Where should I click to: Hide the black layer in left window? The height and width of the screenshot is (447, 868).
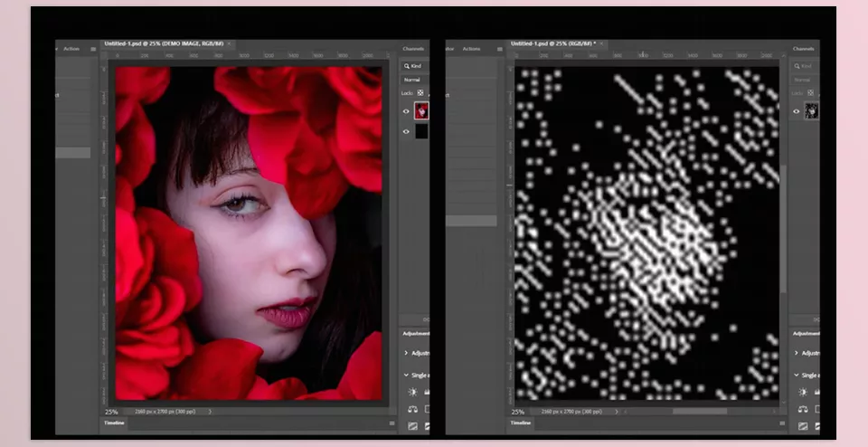tap(406, 131)
